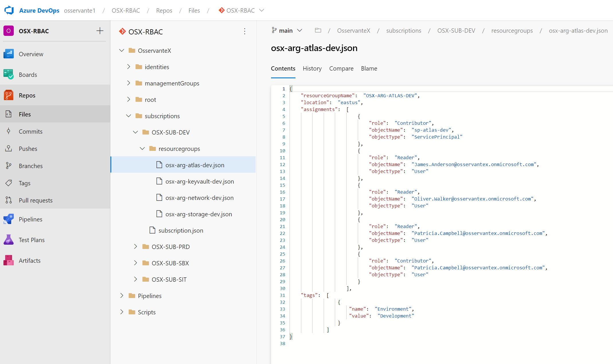Expand the root folder chevron
The image size is (613, 364).
tap(129, 100)
